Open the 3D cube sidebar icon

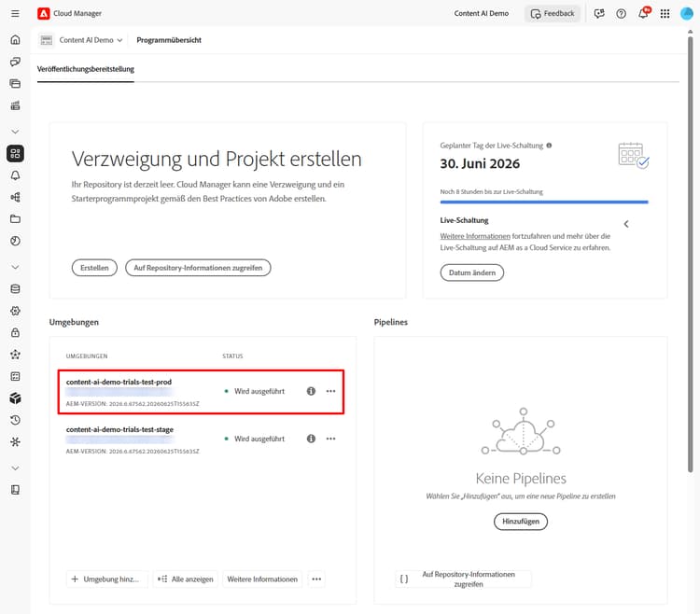pos(15,398)
